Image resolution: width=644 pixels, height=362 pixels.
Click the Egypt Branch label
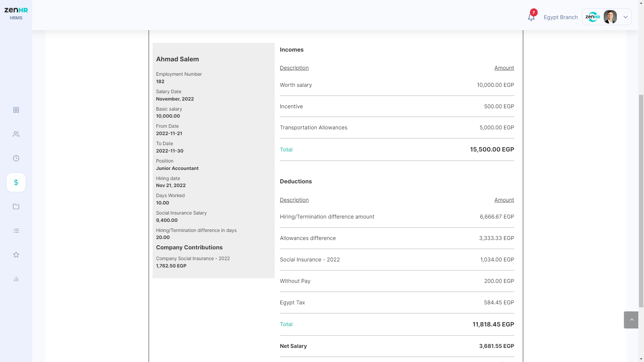pyautogui.click(x=560, y=17)
